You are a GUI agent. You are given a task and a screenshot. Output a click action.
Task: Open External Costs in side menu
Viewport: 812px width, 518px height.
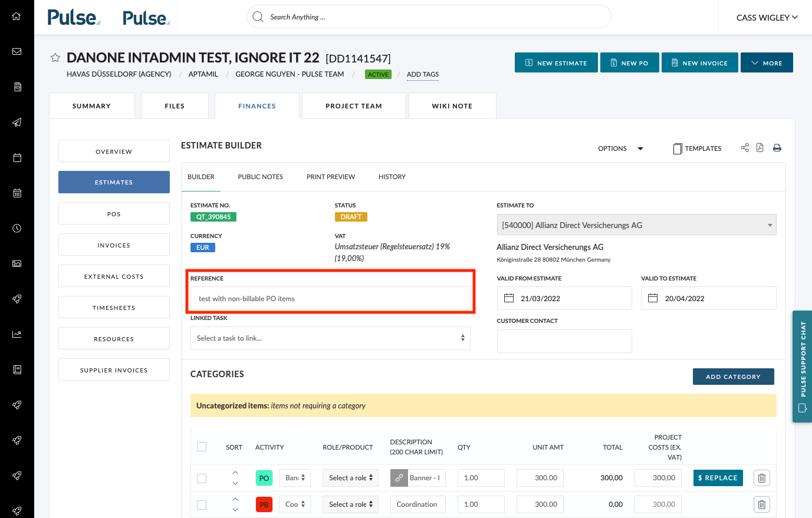[x=114, y=276]
